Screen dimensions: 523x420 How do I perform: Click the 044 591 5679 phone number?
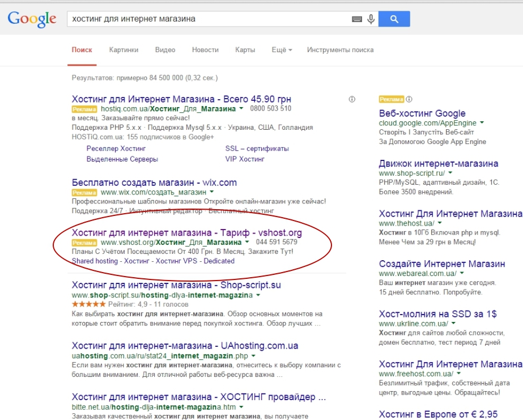(x=277, y=242)
